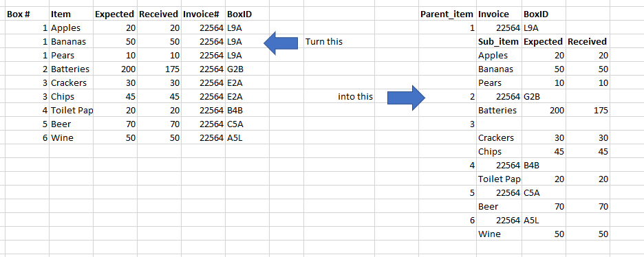Click the 'Turn this' text cell
Image resolution: width=644 pixels, height=257 pixels.
pos(324,42)
